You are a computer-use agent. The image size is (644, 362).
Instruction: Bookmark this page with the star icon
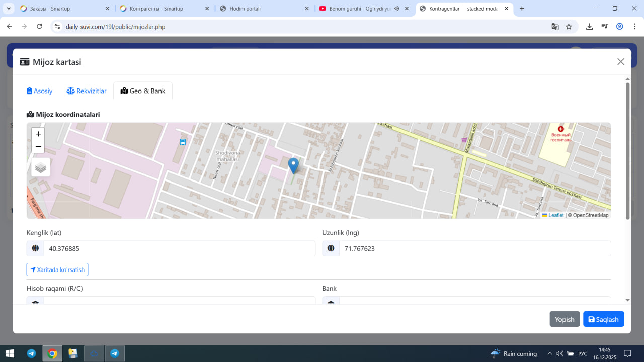click(x=569, y=27)
